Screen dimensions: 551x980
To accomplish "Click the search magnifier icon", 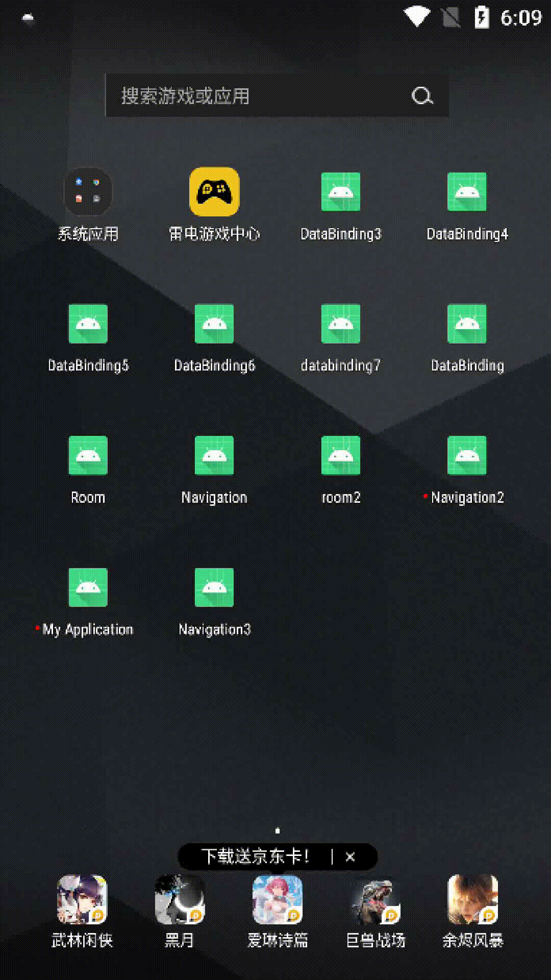I will (x=422, y=95).
